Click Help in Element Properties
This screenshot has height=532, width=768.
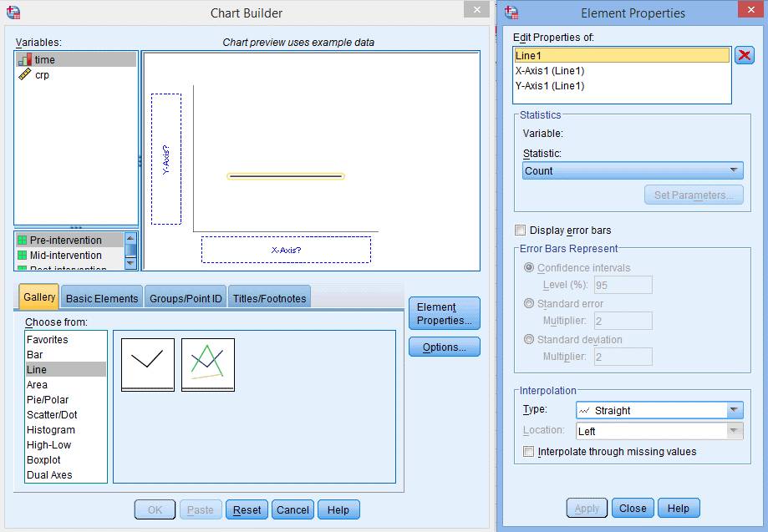(x=679, y=508)
